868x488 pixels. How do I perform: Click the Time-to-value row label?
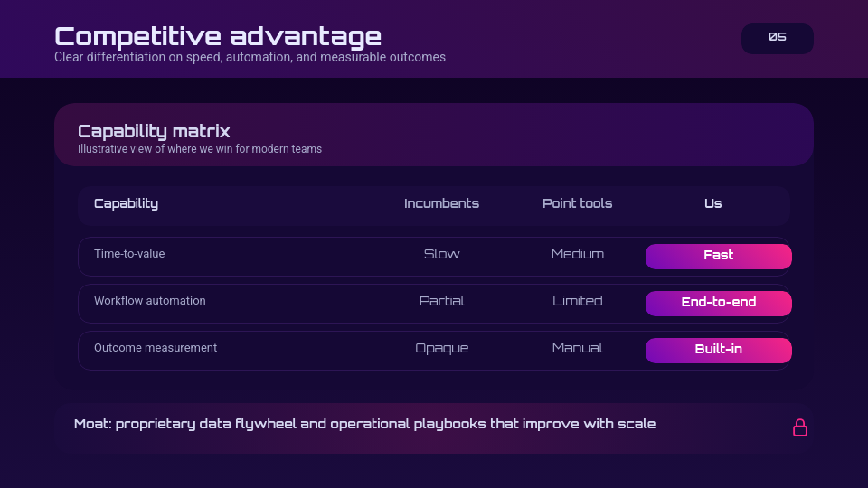click(129, 254)
